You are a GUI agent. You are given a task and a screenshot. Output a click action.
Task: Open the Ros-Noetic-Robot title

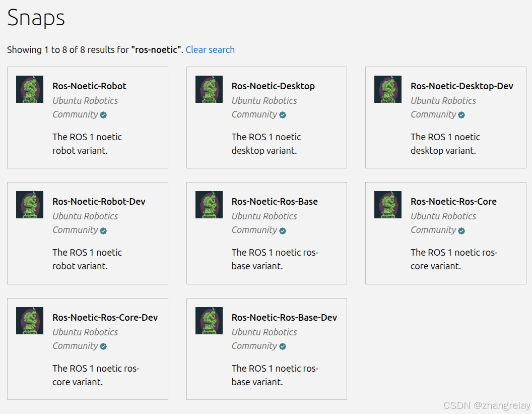[89, 86]
